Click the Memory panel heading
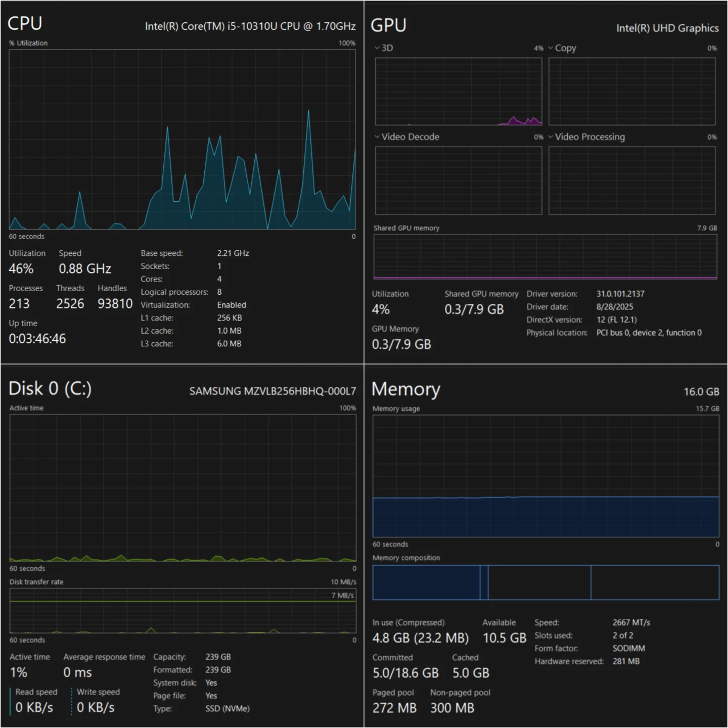 click(405, 389)
